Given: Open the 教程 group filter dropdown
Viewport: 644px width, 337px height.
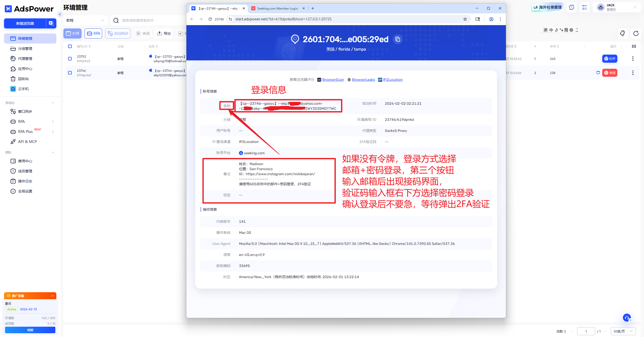Looking at the screenshot, I should [85, 20].
